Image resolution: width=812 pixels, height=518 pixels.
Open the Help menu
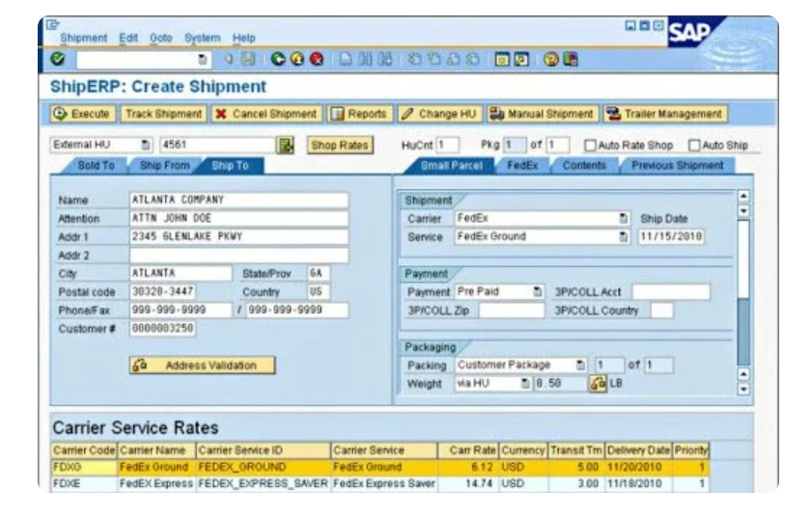pos(243,38)
